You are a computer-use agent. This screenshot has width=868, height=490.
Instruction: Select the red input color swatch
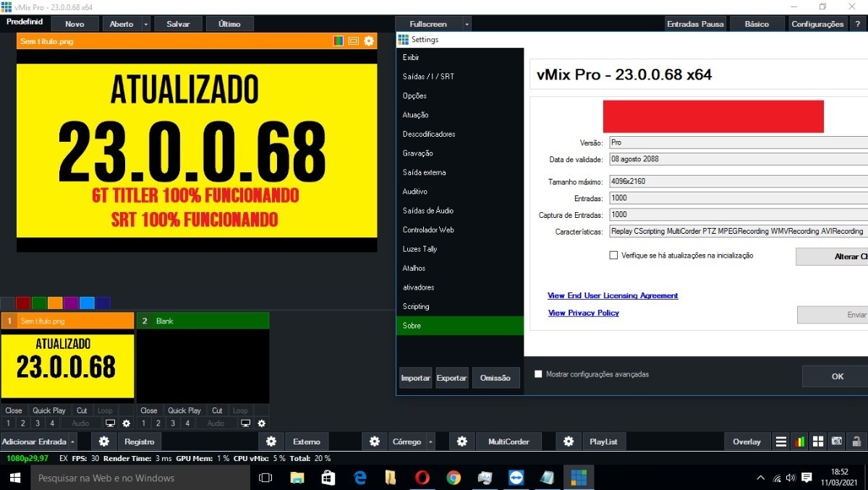click(x=23, y=303)
